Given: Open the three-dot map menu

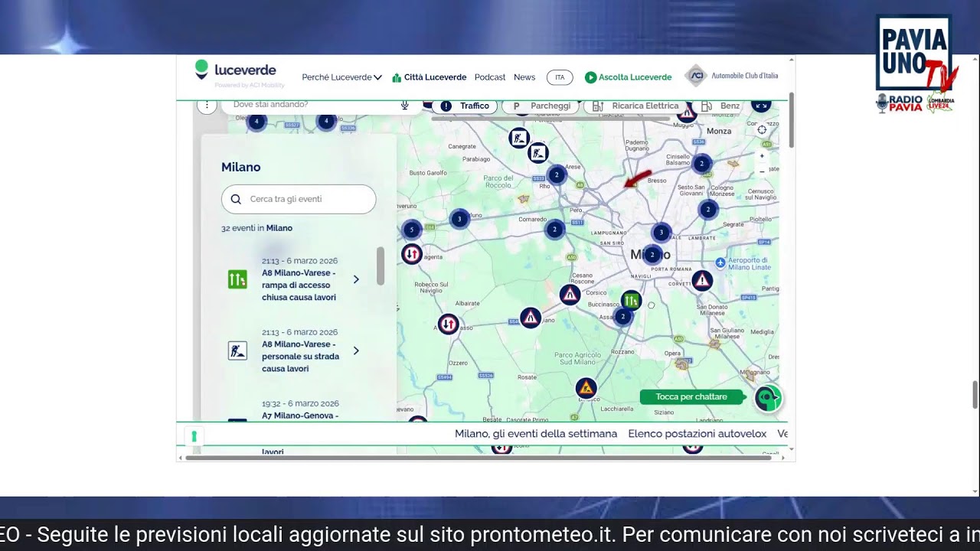Looking at the screenshot, I should (x=206, y=105).
